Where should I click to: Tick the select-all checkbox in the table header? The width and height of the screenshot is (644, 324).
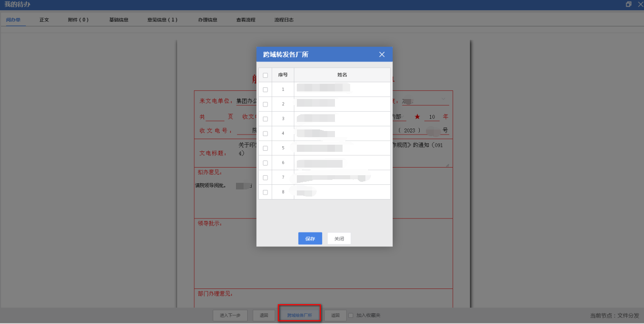(x=265, y=75)
